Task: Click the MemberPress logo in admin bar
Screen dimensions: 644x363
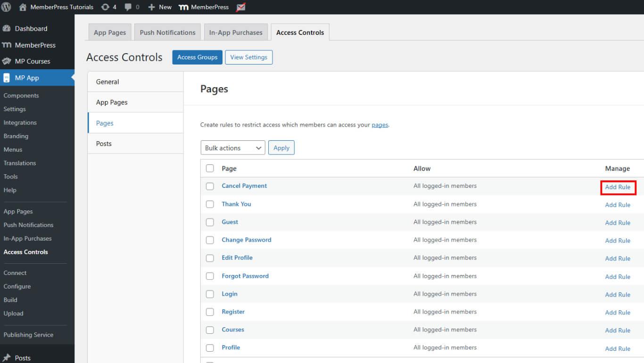Action: (184, 7)
